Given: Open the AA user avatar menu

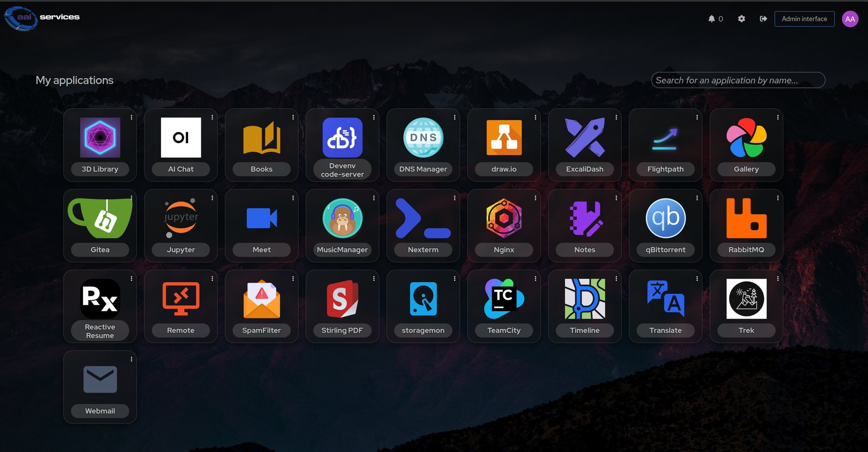Looking at the screenshot, I should (850, 19).
